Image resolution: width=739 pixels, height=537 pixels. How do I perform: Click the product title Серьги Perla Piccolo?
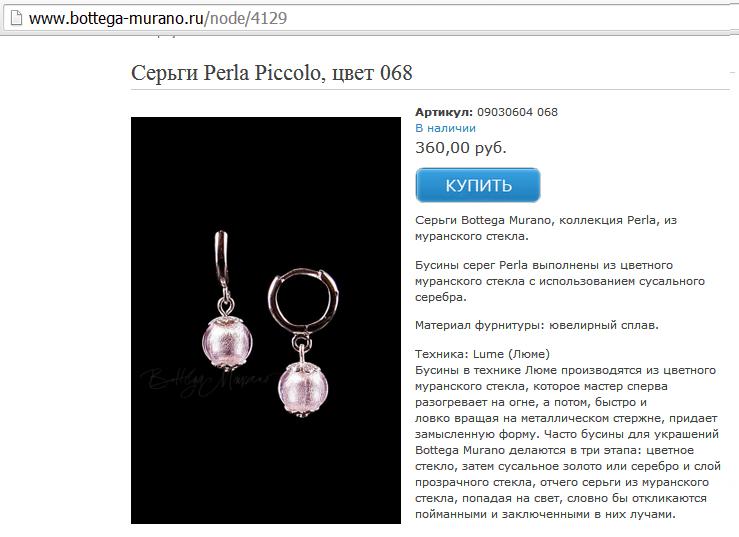[x=272, y=73]
